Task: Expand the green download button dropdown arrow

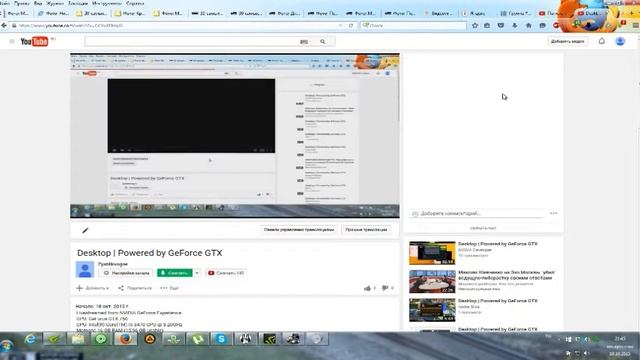Action: click(x=197, y=273)
